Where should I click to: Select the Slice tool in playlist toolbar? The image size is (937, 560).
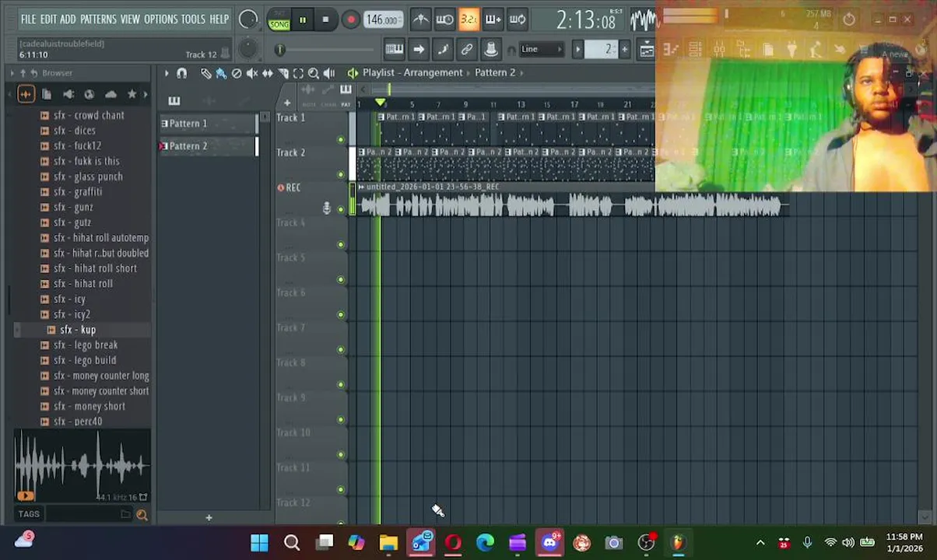[x=283, y=73]
